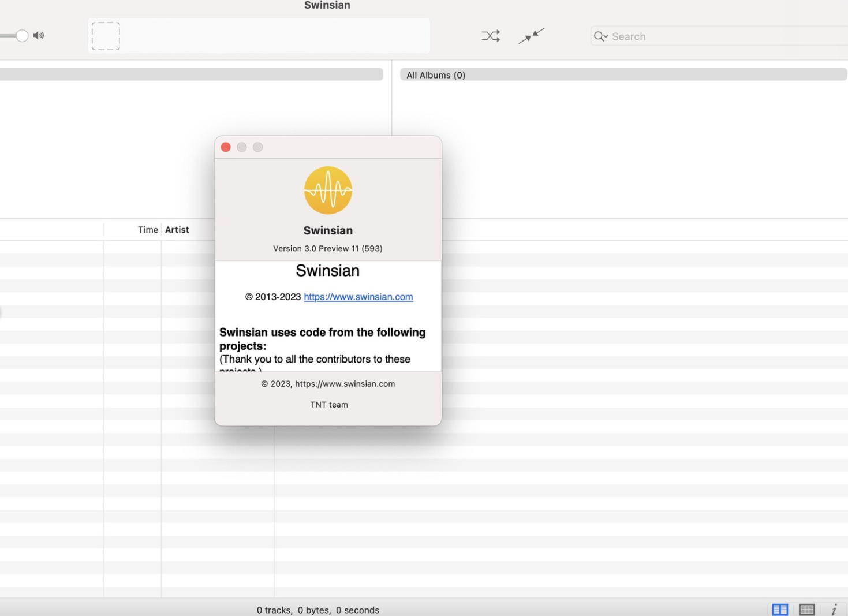Sort tracks by the Artist column
The width and height of the screenshot is (848, 616).
177,229
